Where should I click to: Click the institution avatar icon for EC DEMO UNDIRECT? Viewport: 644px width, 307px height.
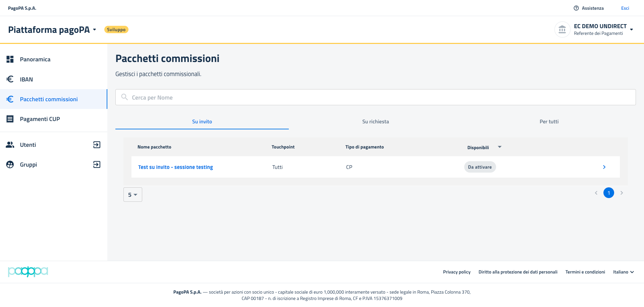(x=562, y=29)
